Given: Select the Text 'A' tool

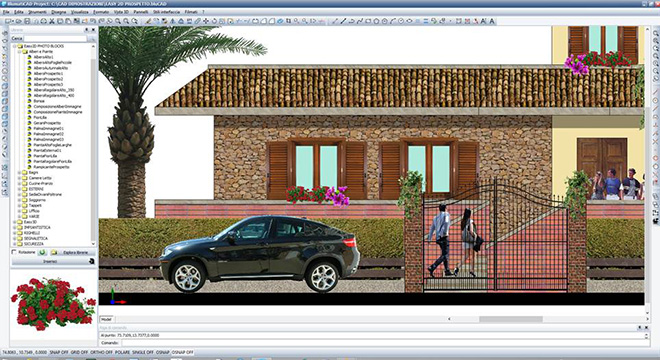Looking at the screenshot, I should 492,21.
